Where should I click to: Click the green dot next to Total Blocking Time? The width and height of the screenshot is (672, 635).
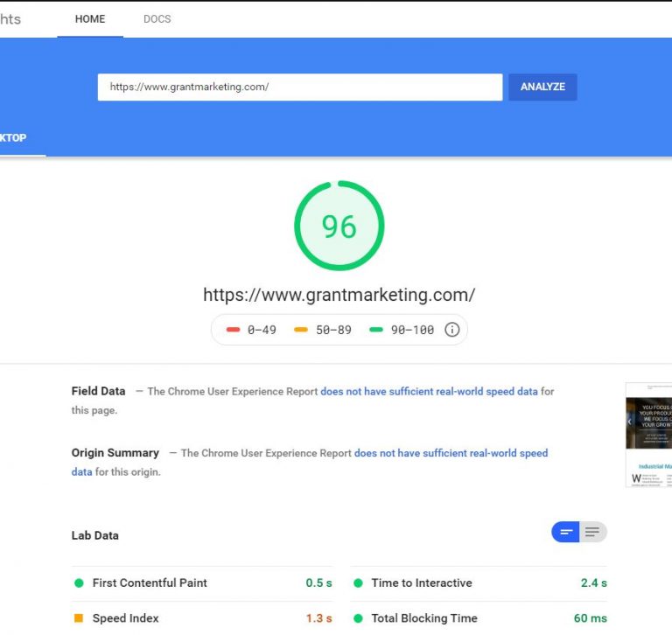point(358,618)
